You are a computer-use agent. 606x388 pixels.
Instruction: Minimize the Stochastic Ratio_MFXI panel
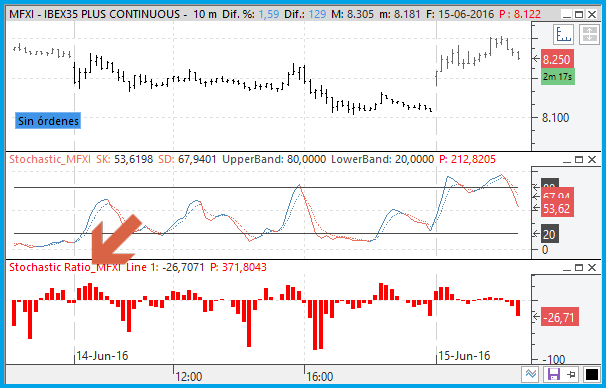(x=567, y=268)
